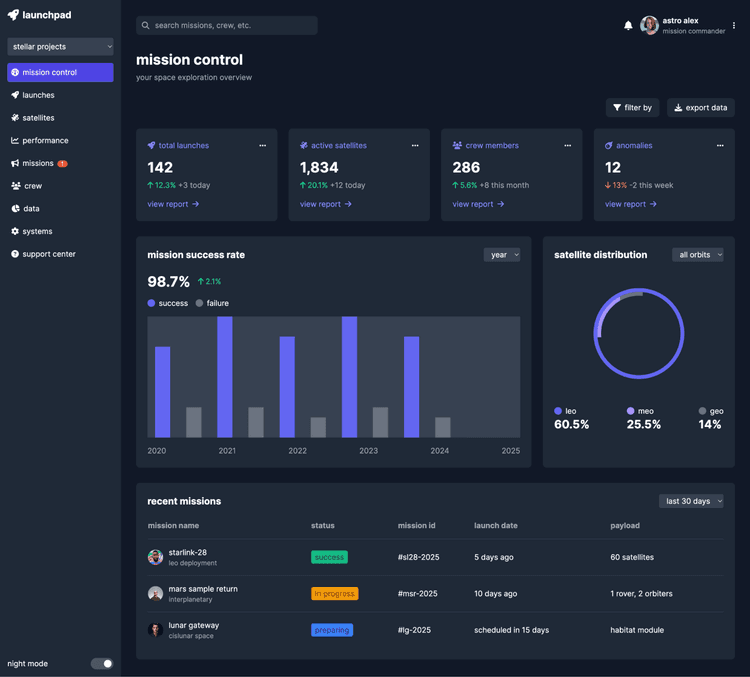Viewport: 750px width, 677px height.
Task: Toggle the night mode switch
Action: click(102, 663)
